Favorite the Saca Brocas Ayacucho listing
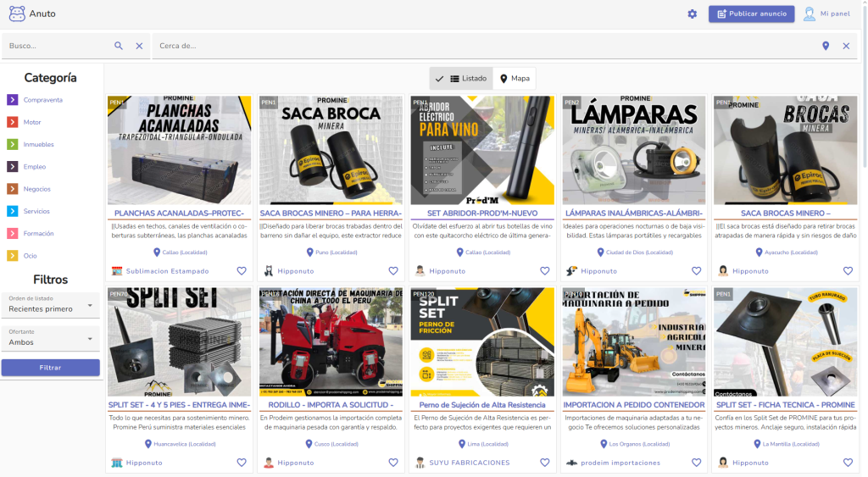This screenshot has width=868, height=477. [848, 270]
